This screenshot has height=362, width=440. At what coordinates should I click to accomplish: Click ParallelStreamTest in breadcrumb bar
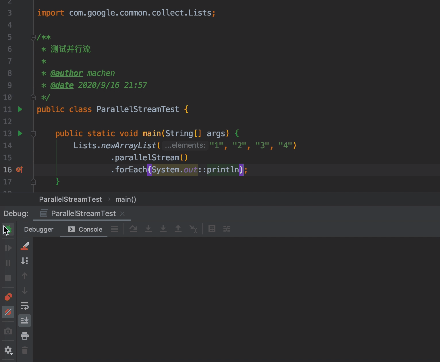tap(71, 199)
